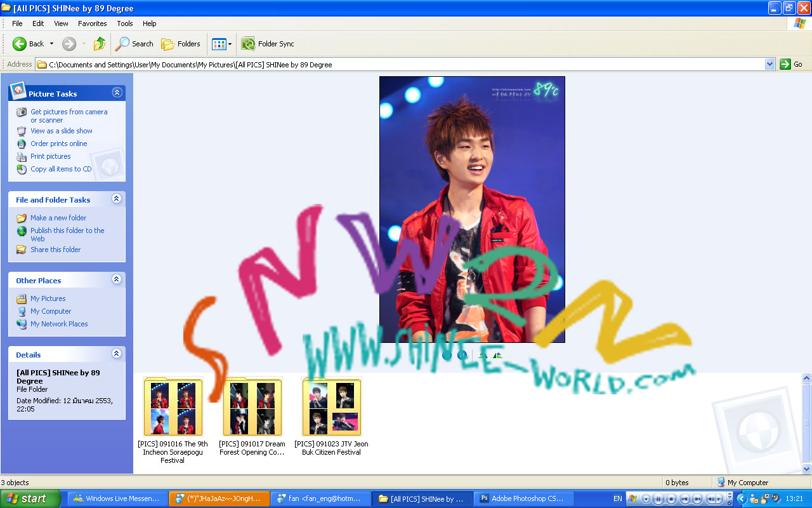
Task: Open My Computer in Other Places
Action: click(x=51, y=311)
